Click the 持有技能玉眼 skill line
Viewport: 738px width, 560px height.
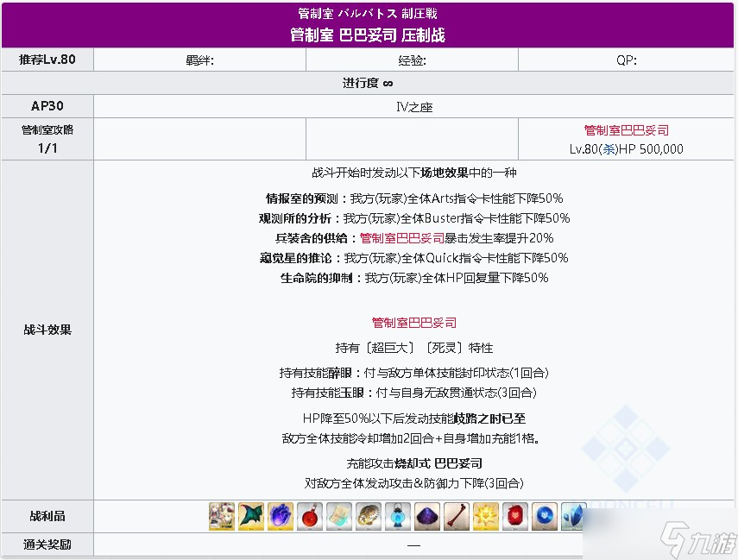414,393
